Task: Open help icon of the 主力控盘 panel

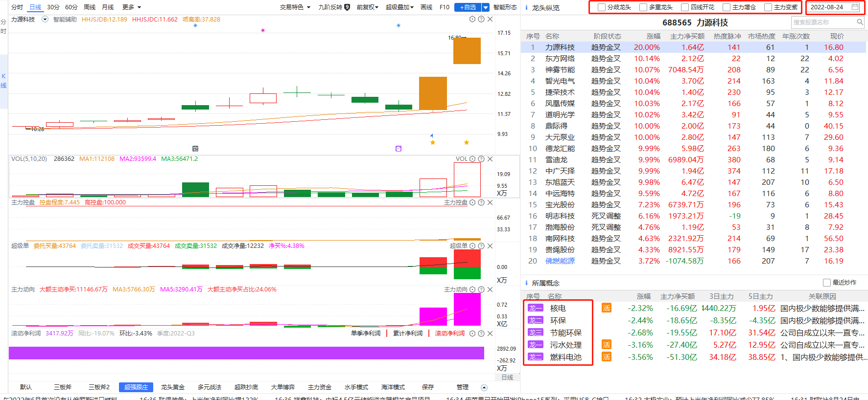Action: 481,202
